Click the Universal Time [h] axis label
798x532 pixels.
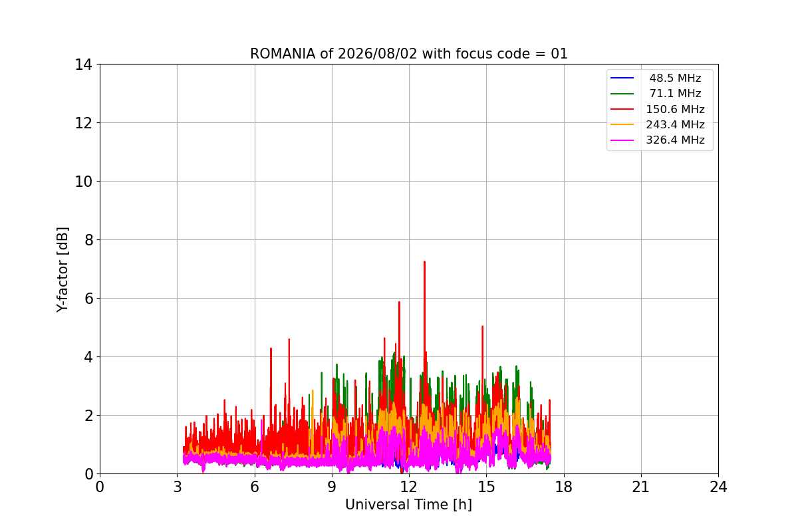coord(408,505)
